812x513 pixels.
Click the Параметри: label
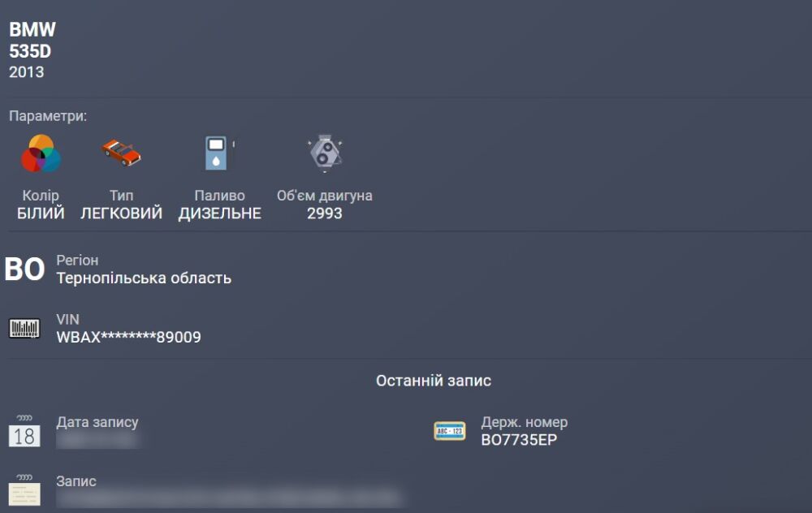pyautogui.click(x=48, y=116)
